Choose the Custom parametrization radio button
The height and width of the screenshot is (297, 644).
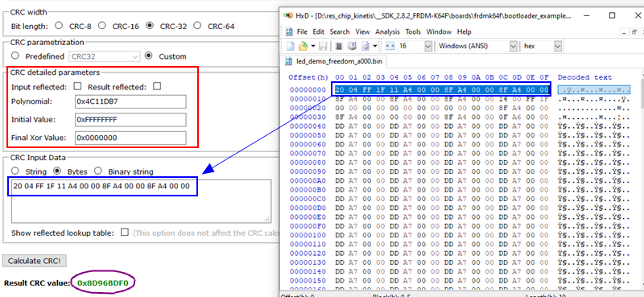coord(149,56)
